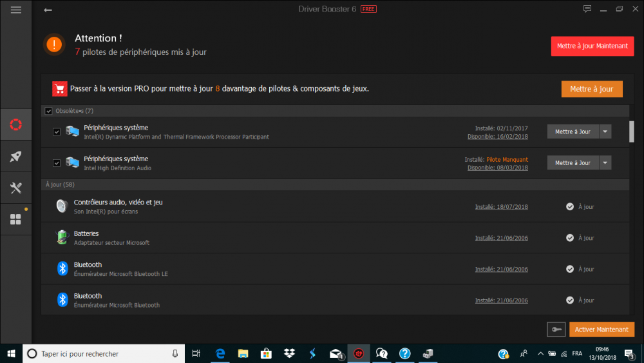
Task: Open the help question mark taskbar icon
Action: [x=404, y=353]
